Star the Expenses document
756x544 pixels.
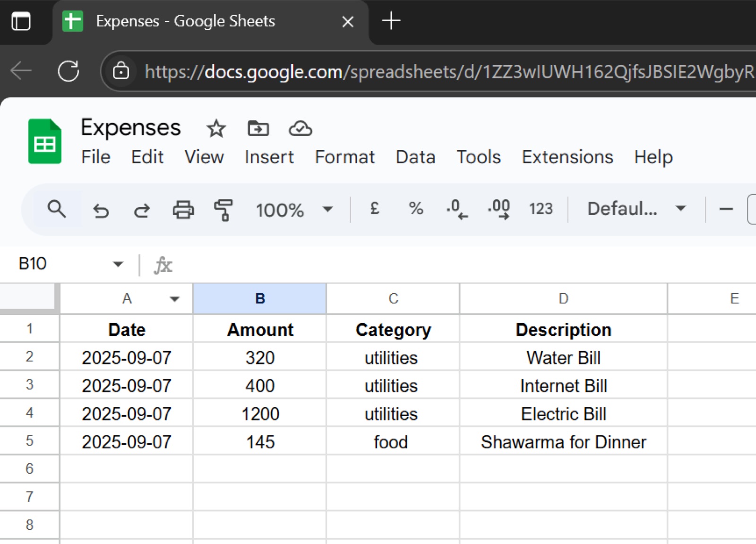tap(216, 128)
